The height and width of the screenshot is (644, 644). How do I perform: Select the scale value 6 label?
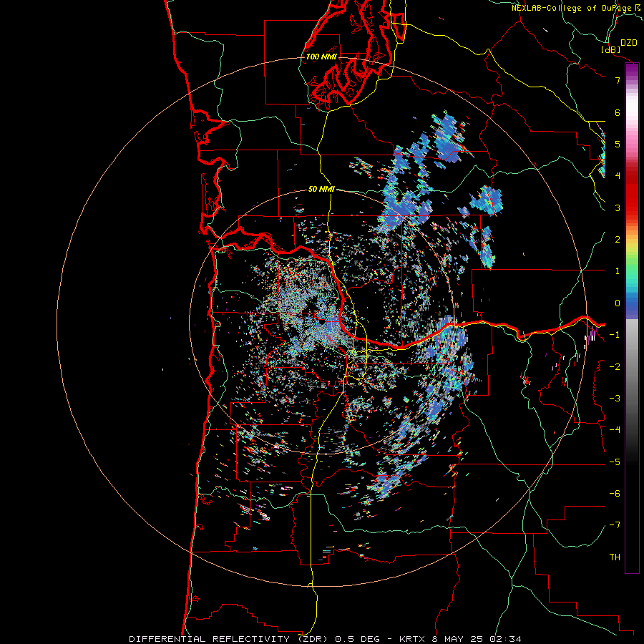coord(618,112)
